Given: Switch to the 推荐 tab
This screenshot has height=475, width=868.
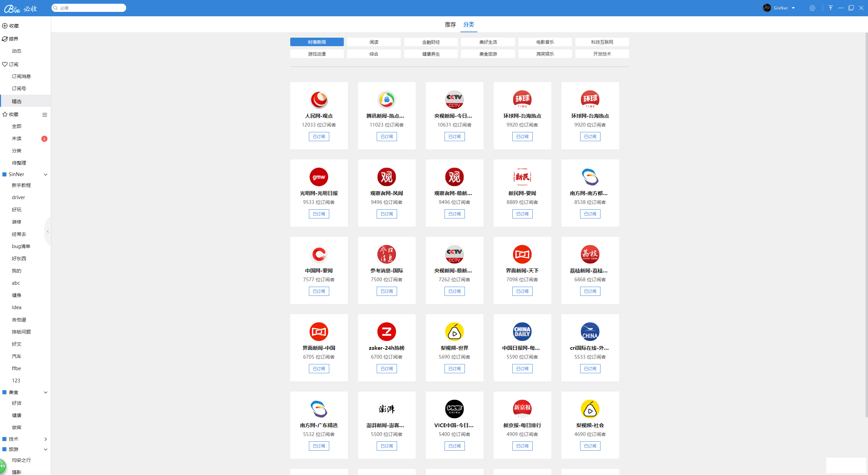Looking at the screenshot, I should click(450, 24).
